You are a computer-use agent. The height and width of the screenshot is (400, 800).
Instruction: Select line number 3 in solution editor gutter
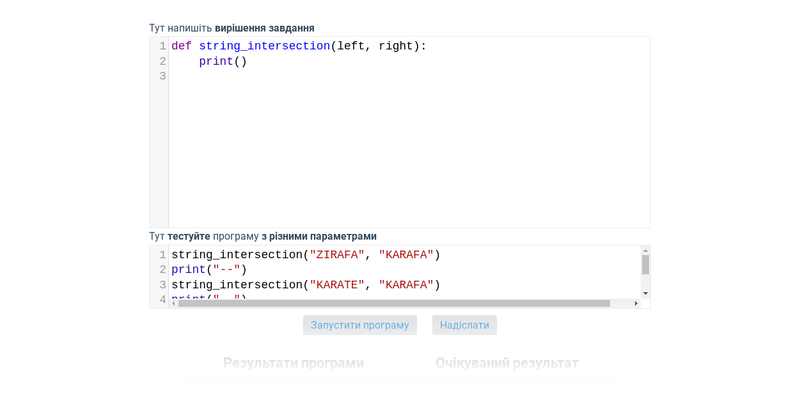[x=162, y=77]
